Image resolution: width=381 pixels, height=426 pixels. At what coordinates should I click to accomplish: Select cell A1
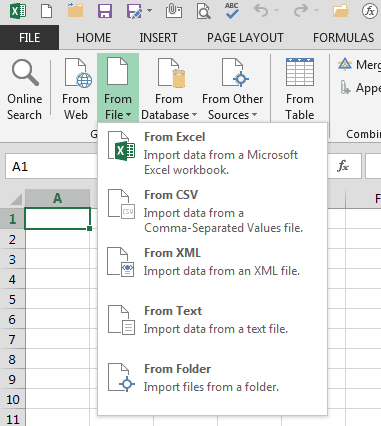point(57,219)
